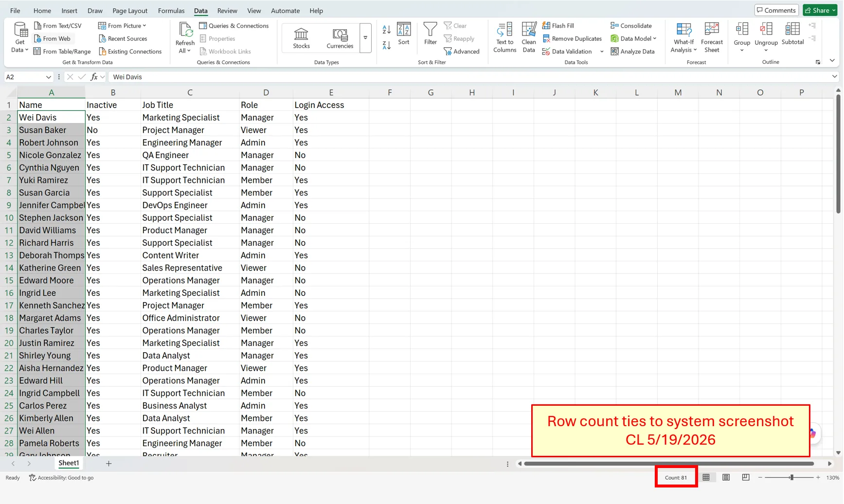Click Remove Duplicates
Screen dimensions: 844x504
coord(572,38)
